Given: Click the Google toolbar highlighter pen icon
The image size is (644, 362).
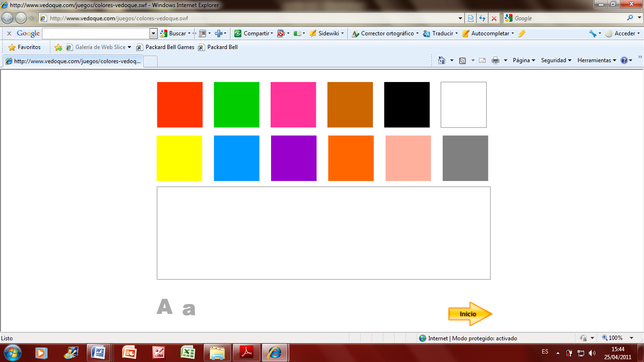Looking at the screenshot, I should 521,33.
